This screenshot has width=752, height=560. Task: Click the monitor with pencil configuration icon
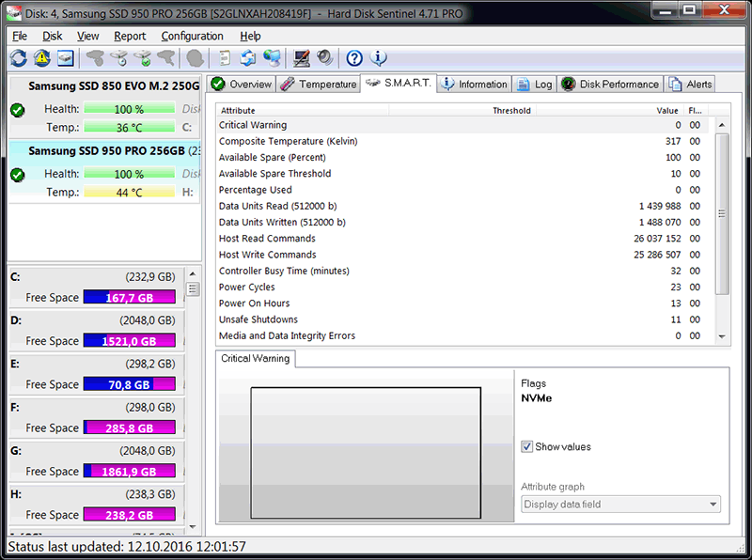point(302,58)
